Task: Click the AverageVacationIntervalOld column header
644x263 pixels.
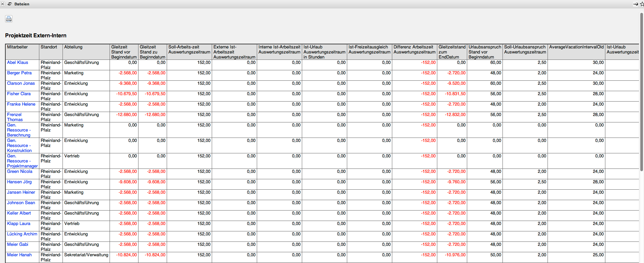Action: click(576, 47)
